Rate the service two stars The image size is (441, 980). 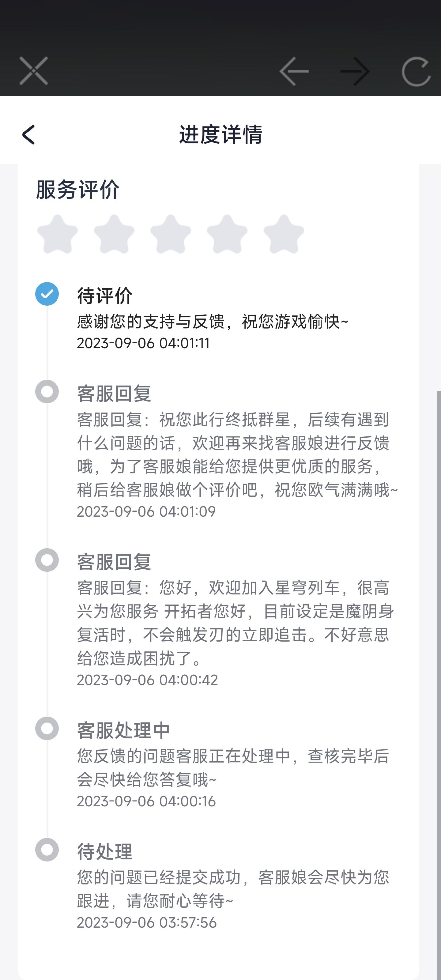point(114,234)
